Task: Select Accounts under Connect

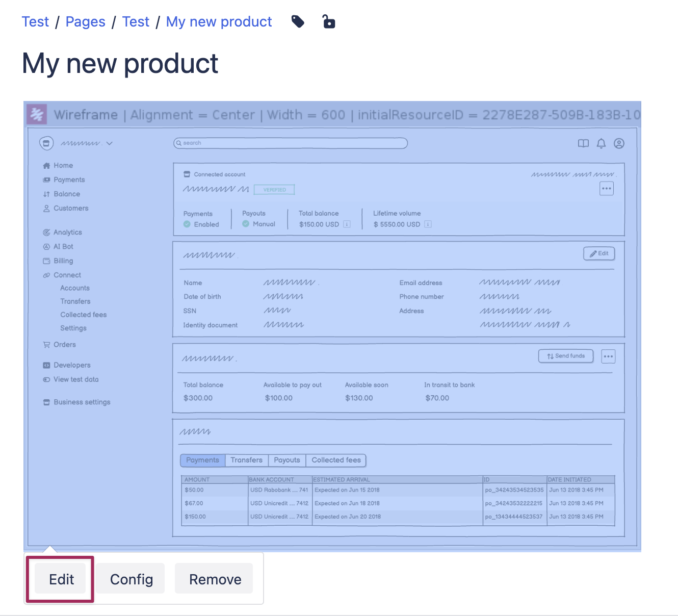Action: [x=75, y=288]
